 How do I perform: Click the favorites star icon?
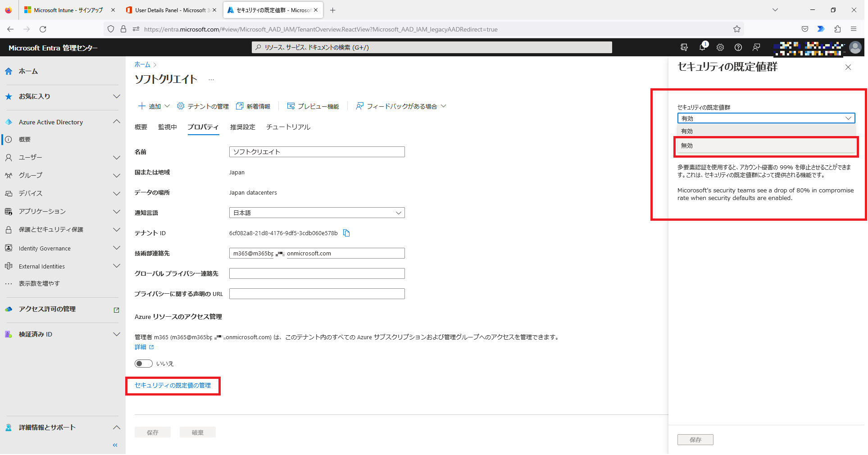click(9, 96)
